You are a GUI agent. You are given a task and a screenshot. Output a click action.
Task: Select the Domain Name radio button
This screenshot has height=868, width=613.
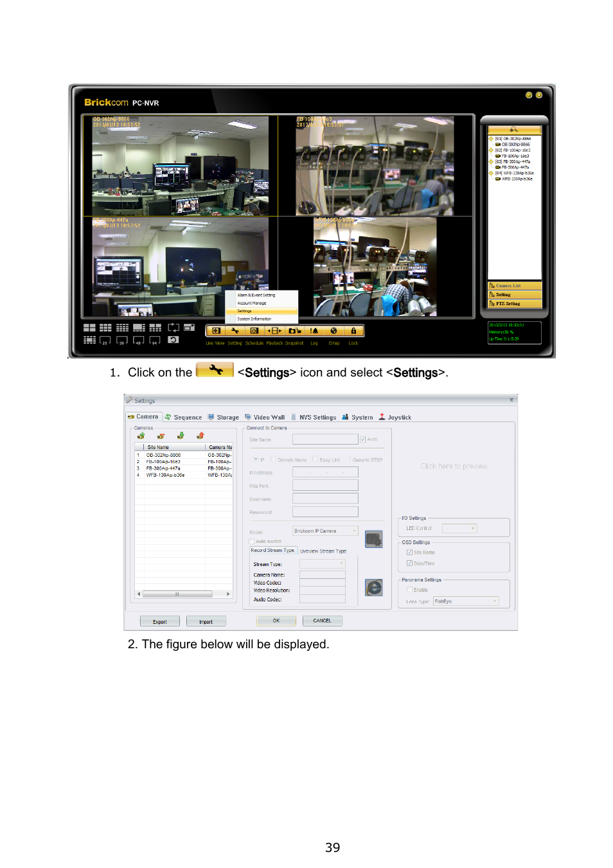[x=273, y=459]
